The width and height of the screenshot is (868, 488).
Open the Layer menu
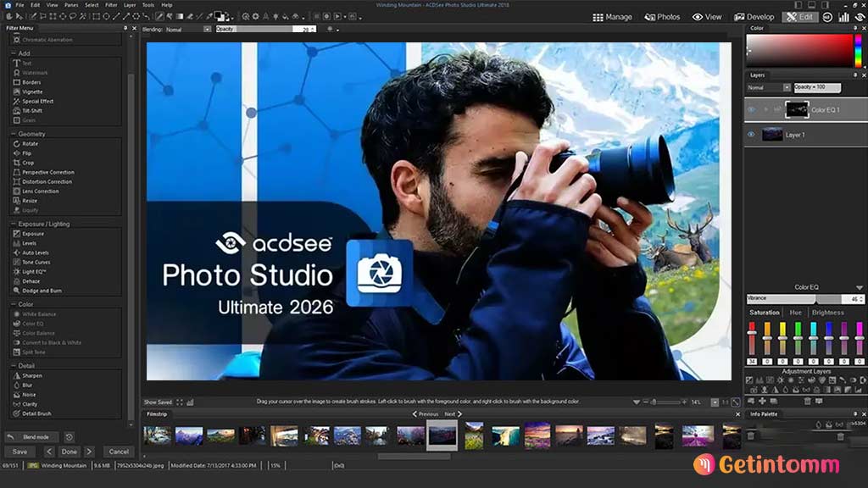point(130,5)
